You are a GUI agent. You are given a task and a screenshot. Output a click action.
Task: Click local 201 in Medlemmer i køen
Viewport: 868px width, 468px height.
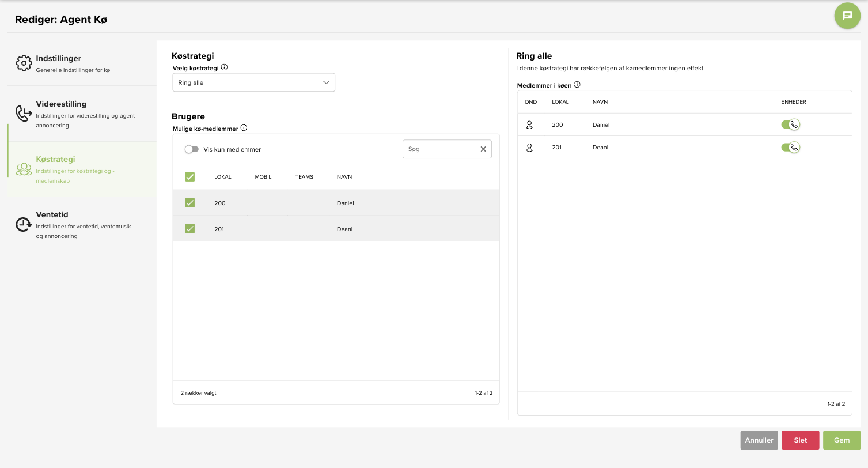557,148
